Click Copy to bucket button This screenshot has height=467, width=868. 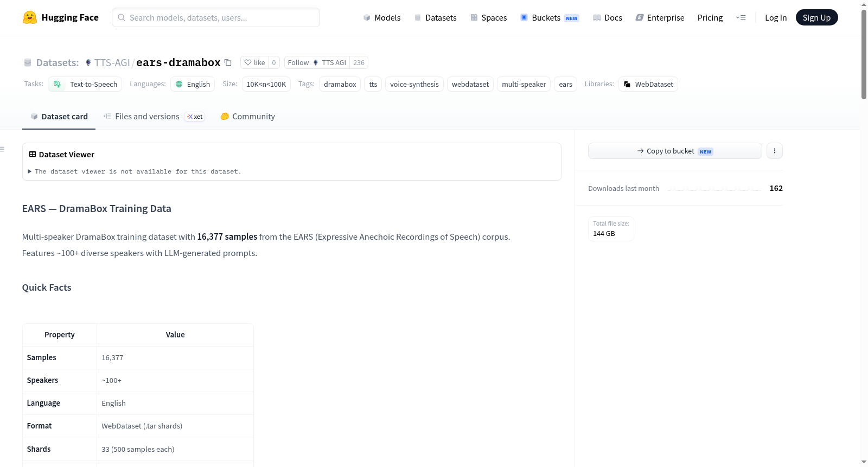click(675, 151)
